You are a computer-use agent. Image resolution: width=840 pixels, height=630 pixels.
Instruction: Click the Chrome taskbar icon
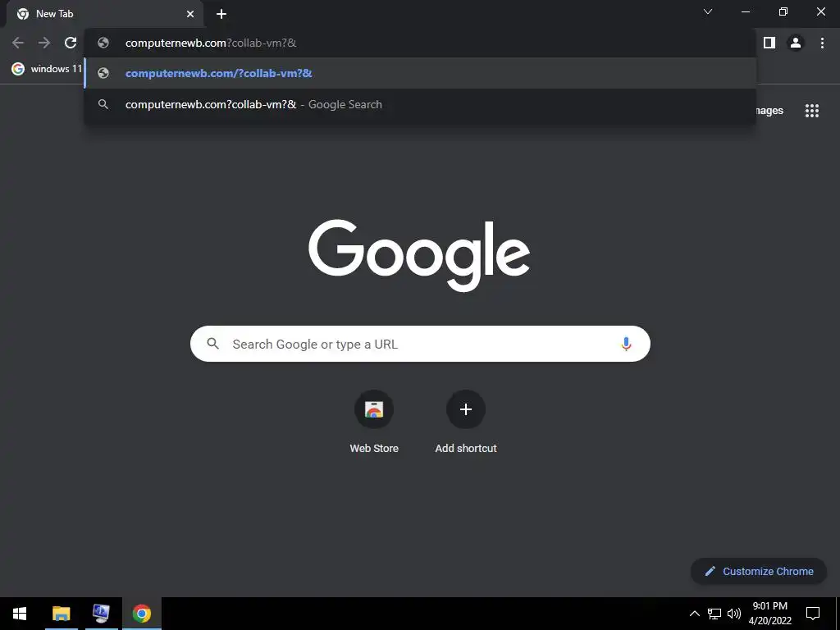pos(142,614)
